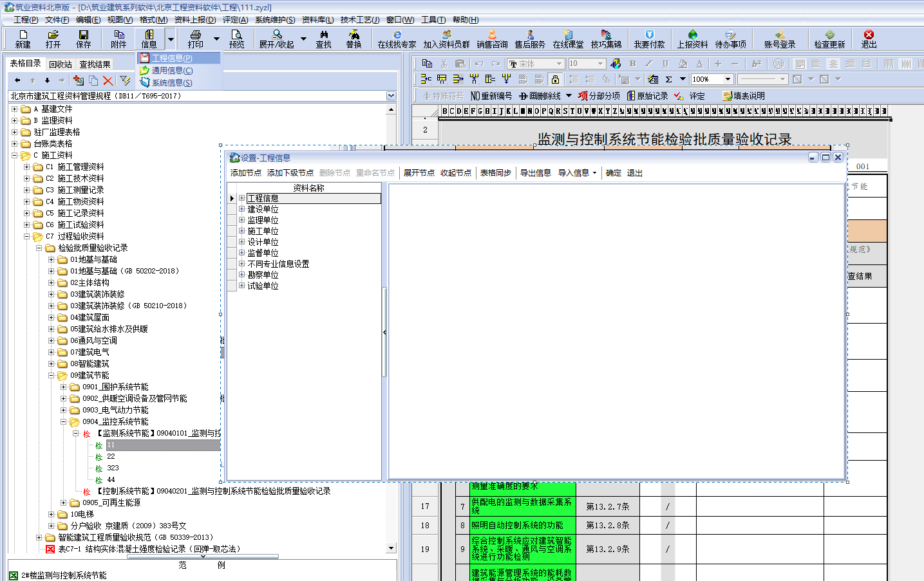This screenshot has width=924, height=581.
Task: Click the 检查更新 check update icon
Action: 829,39
